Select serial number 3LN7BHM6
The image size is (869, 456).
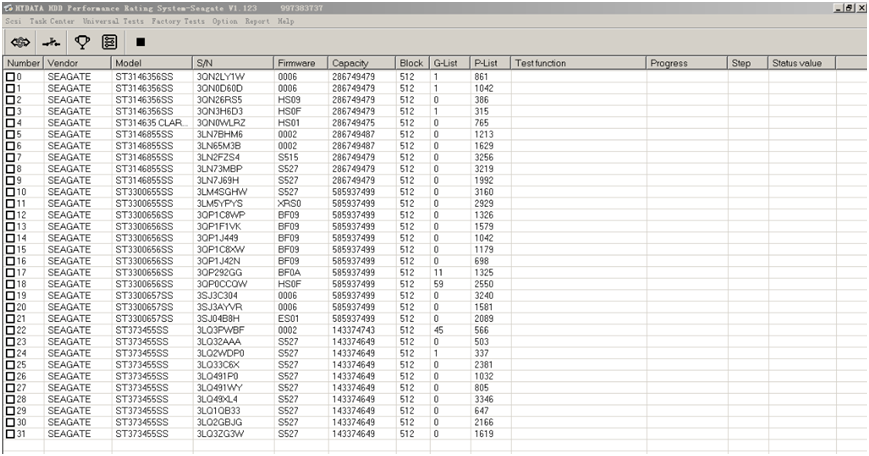tap(219, 134)
